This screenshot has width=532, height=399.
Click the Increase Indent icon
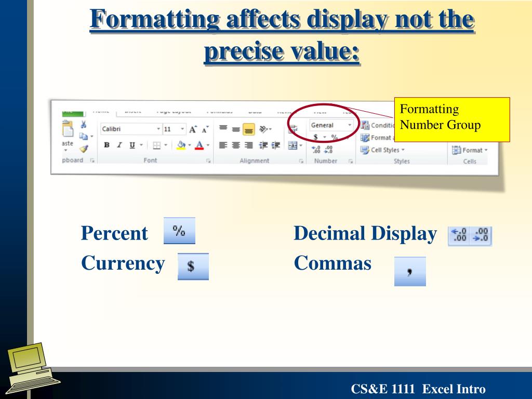pos(275,145)
